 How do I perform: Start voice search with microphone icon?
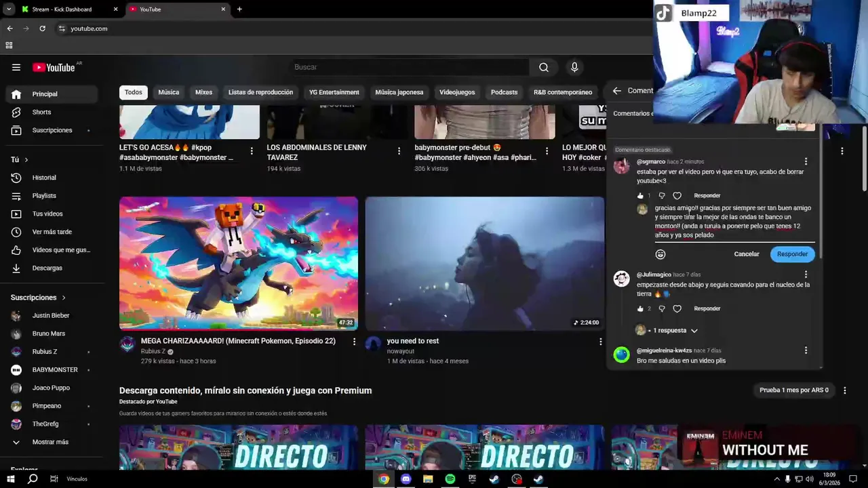pos(574,67)
